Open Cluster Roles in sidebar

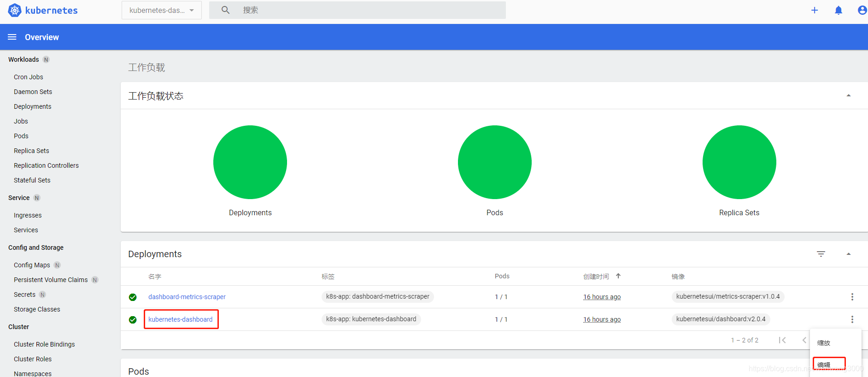pyautogui.click(x=33, y=359)
